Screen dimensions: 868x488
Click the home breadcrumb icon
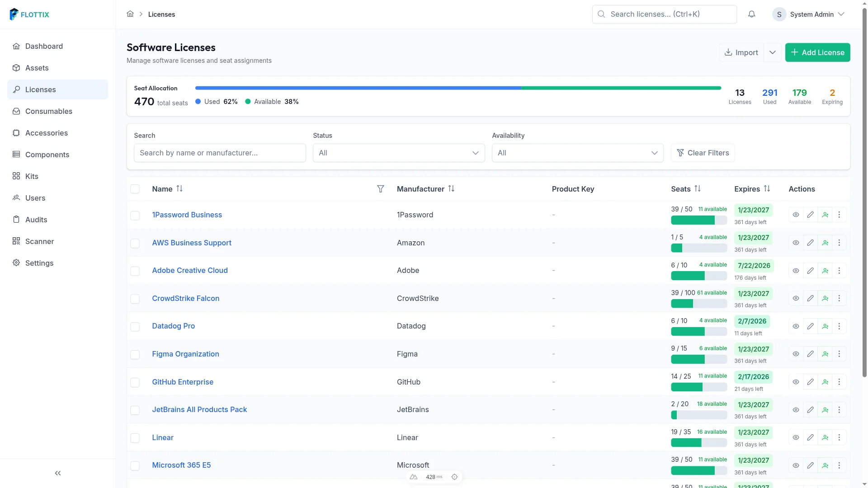point(130,14)
